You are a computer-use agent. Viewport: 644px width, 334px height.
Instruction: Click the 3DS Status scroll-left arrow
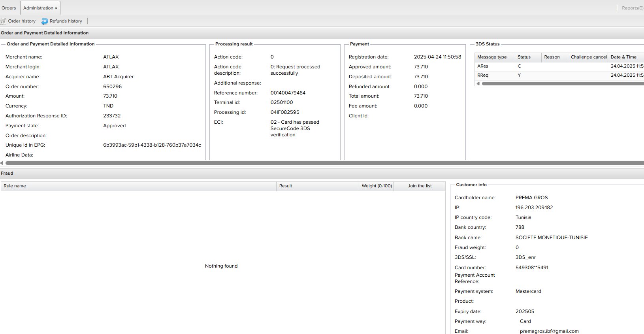pos(478,83)
